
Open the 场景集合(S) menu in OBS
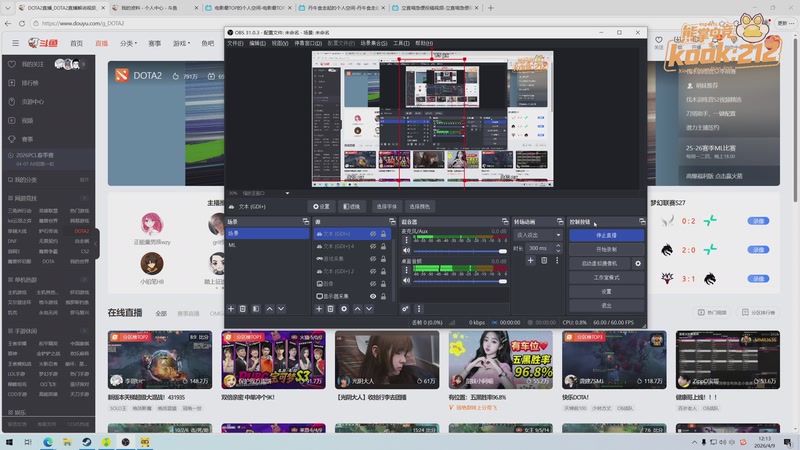[374, 43]
